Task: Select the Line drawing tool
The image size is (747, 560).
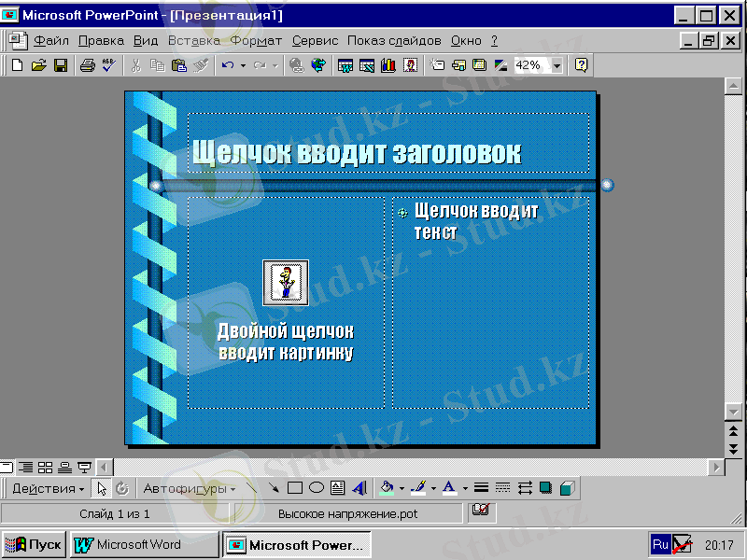Action: (x=252, y=488)
